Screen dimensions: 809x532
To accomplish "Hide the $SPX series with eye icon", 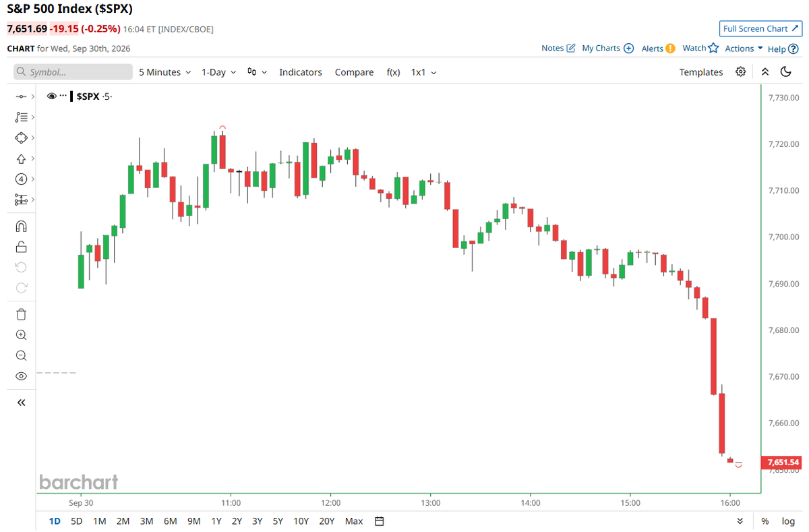I will [x=51, y=96].
